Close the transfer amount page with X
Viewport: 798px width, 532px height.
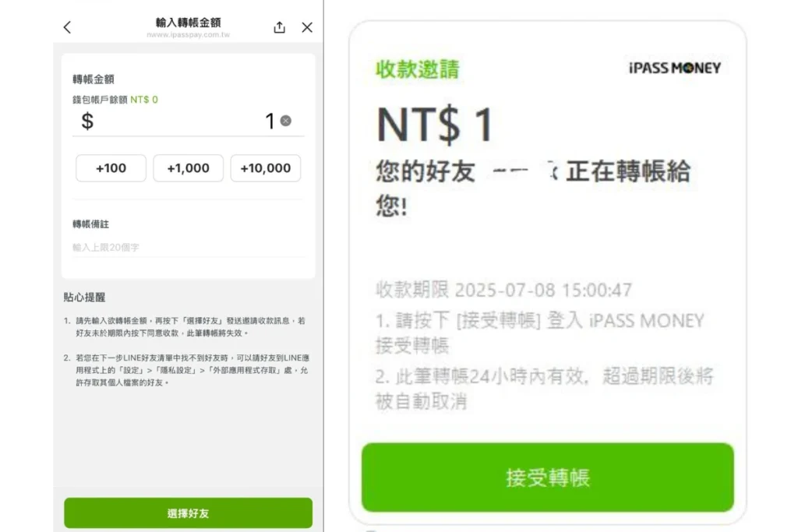point(307,27)
